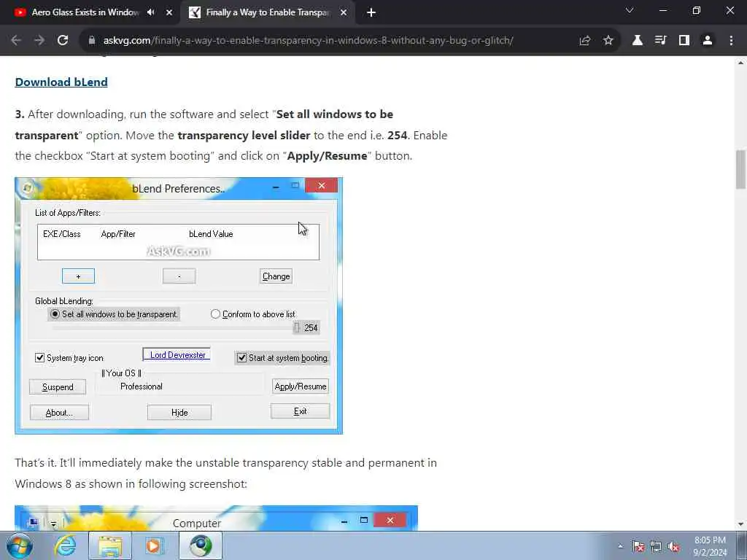Image resolution: width=747 pixels, height=560 pixels.
Task: Toggle browser side panel icon
Action: click(684, 41)
